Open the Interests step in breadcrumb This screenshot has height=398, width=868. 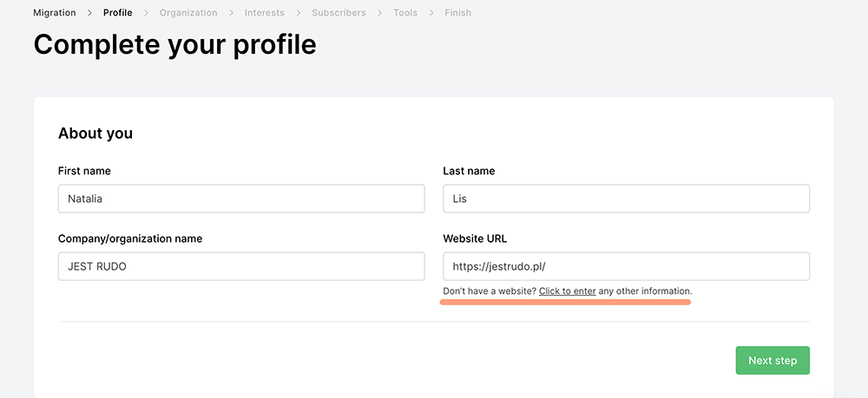pyautogui.click(x=264, y=13)
